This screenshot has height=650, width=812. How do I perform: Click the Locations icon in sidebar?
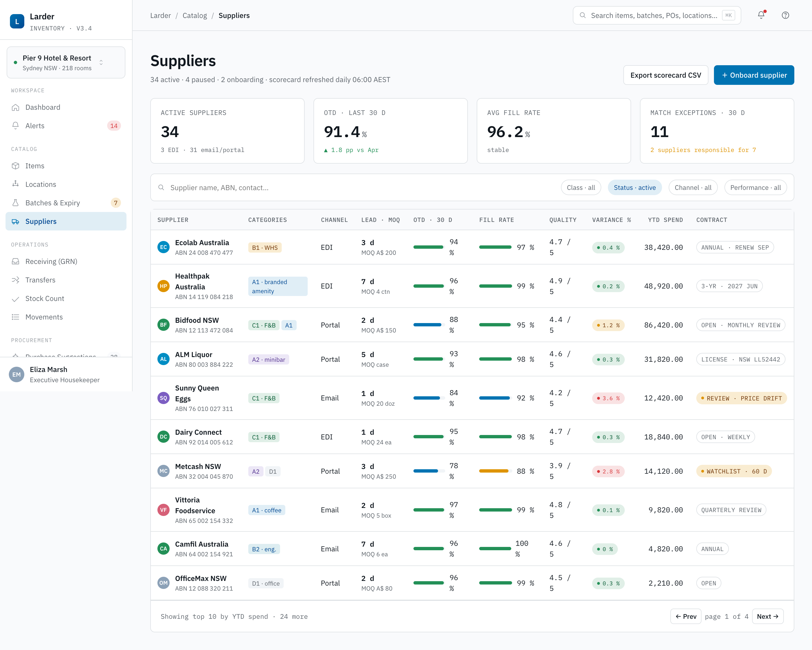(15, 184)
